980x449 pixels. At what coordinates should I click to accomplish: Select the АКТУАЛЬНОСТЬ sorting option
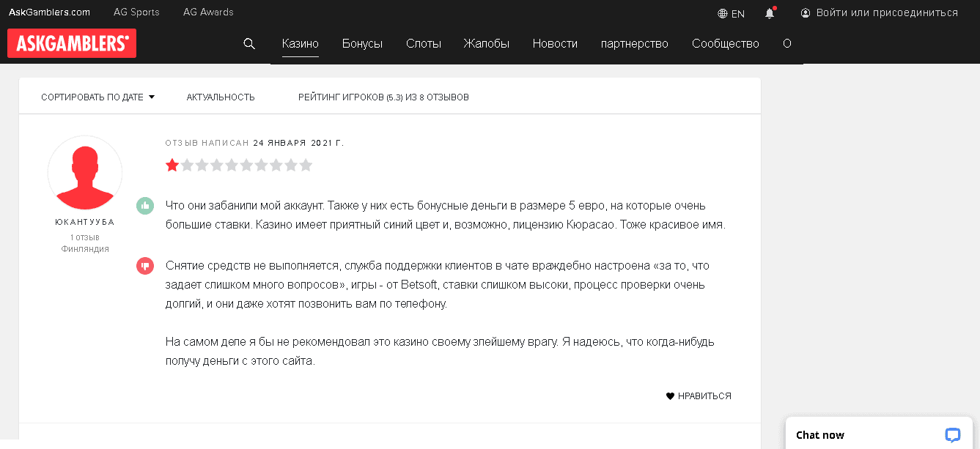point(221,96)
